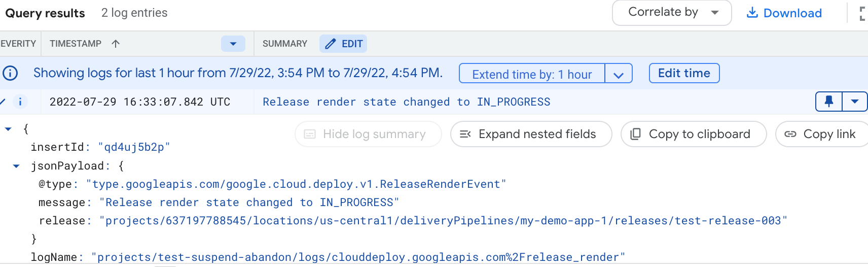This screenshot has height=267, width=868.
Task: Collapse the jsonPayload field
Action: pos(16,166)
